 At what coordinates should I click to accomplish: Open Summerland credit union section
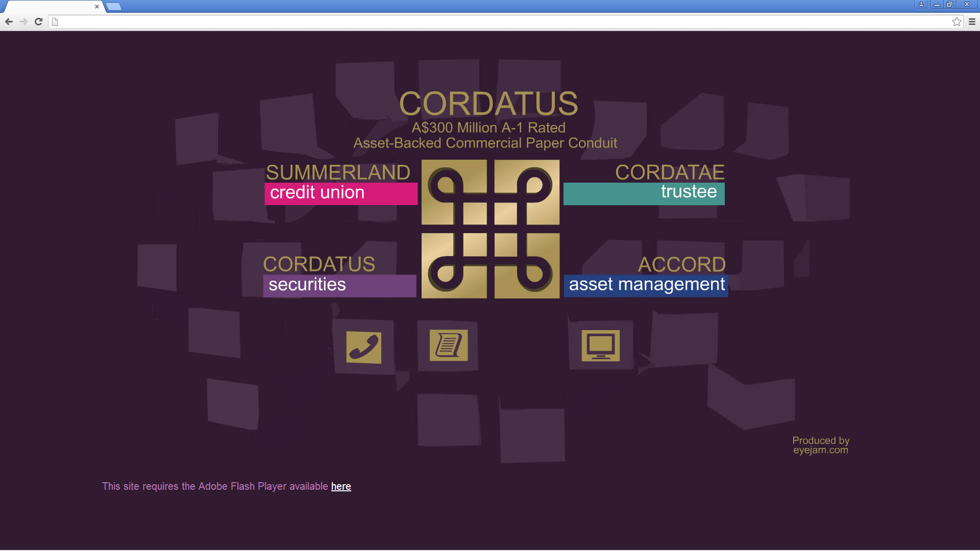click(341, 184)
